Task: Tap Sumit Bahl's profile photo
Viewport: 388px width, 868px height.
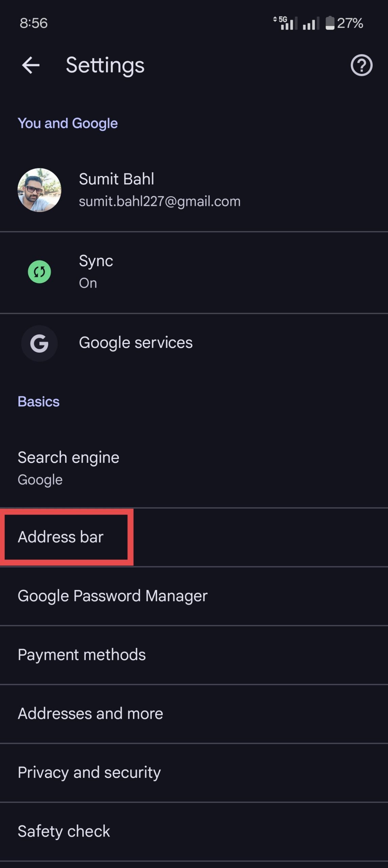Action: (39, 190)
